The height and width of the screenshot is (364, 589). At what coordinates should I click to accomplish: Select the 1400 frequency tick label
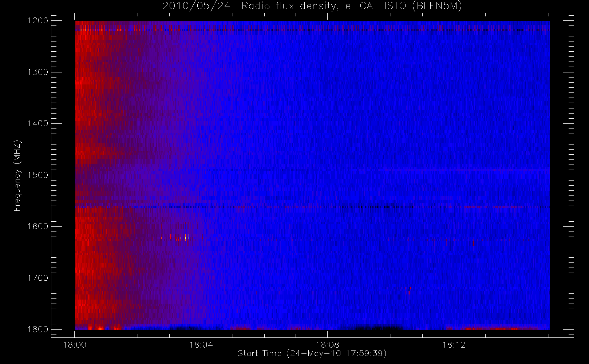click(38, 123)
